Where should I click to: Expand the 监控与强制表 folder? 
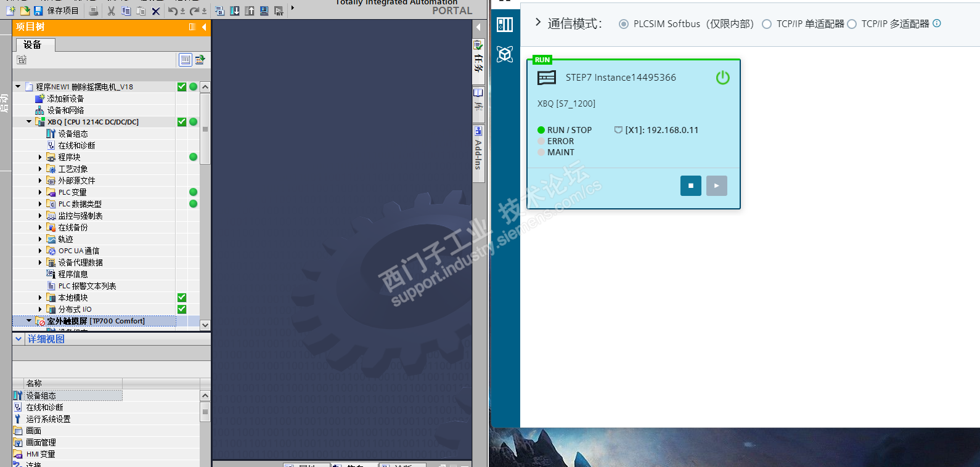[x=40, y=216]
